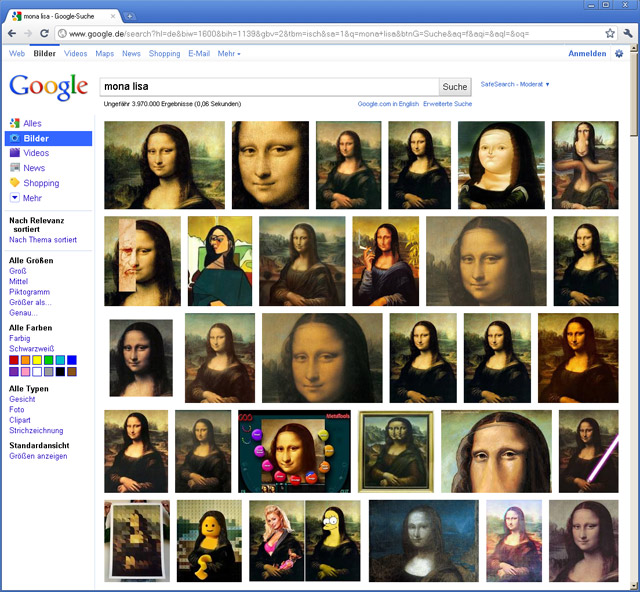Choose the purple color swatch
This screenshot has width=640, height=592.
pos(14,372)
